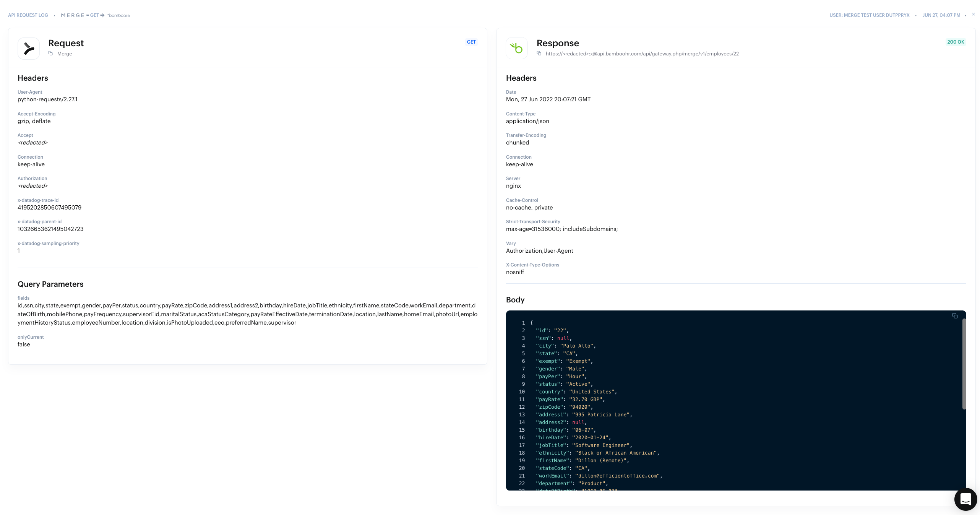Click the bambooHR wordmark in breadcrumb
Image resolution: width=980 pixels, height=515 pixels.
tap(119, 15)
